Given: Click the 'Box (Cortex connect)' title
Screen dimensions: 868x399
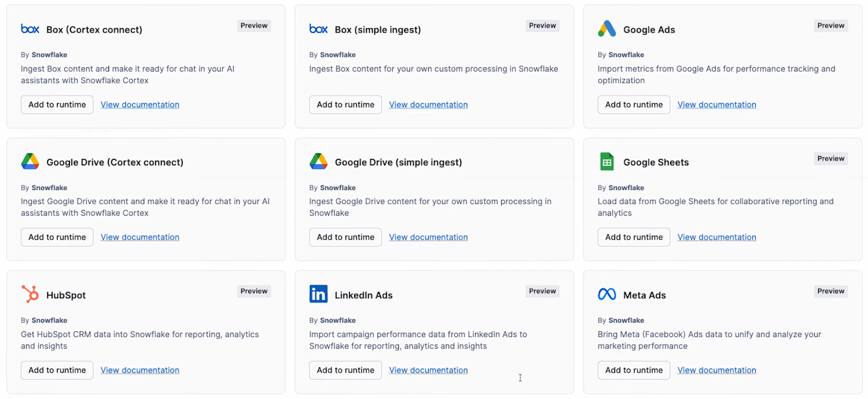Looking at the screenshot, I should coord(94,30).
